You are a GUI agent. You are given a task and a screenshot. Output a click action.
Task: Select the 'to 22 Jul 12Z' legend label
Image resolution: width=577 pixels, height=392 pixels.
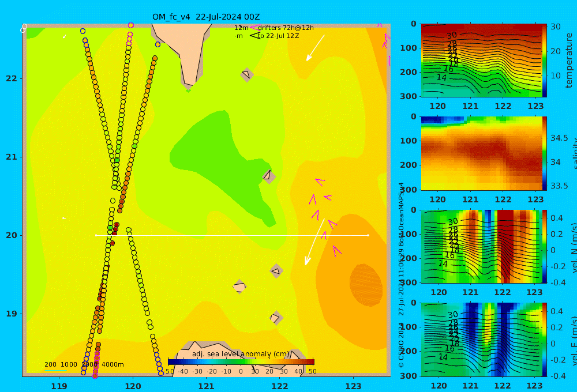tap(278, 36)
